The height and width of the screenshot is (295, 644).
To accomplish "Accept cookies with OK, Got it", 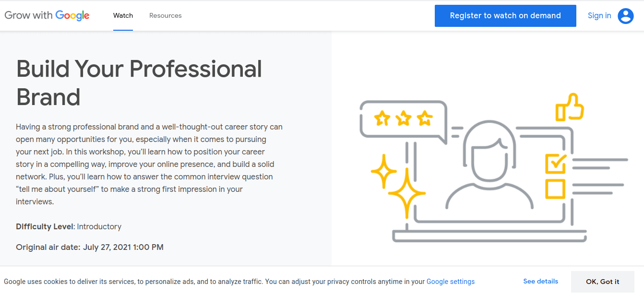I will (602, 282).
